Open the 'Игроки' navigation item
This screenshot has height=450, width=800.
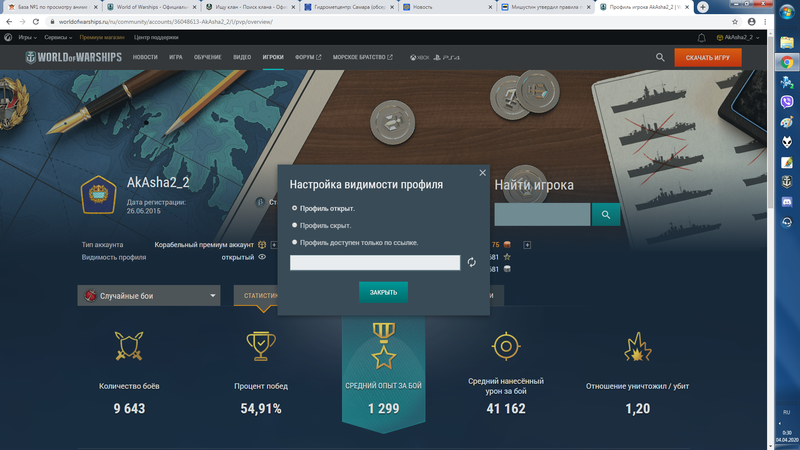tap(273, 58)
